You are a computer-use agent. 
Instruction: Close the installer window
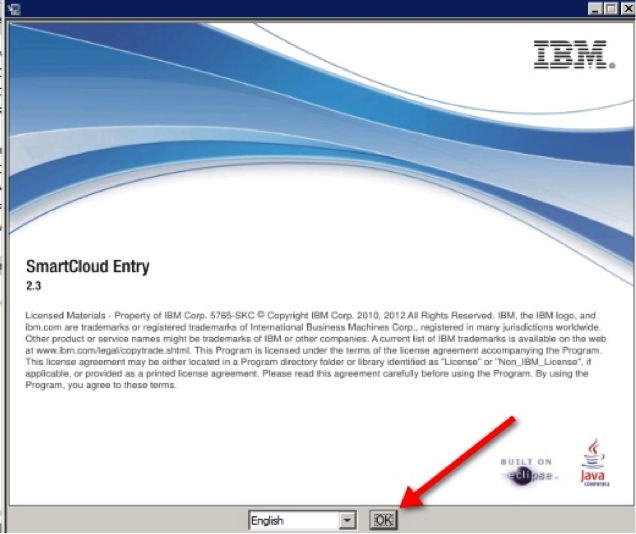[x=628, y=9]
